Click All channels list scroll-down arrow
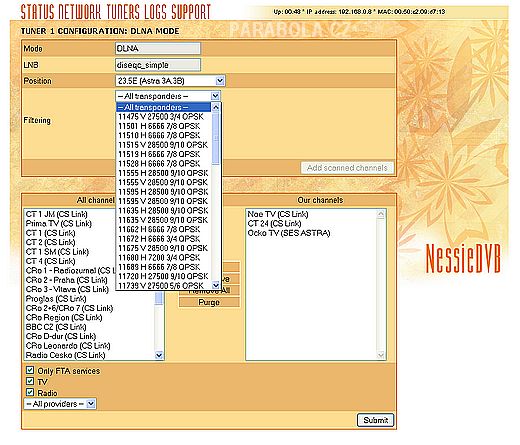The height and width of the screenshot is (445, 520). pyautogui.click(x=159, y=355)
